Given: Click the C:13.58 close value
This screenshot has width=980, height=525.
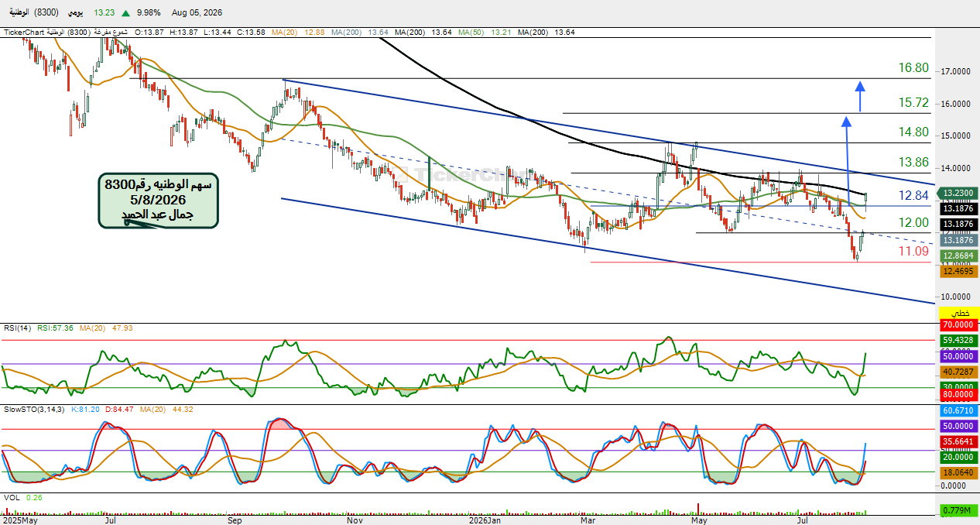Looking at the screenshot, I should [x=251, y=33].
